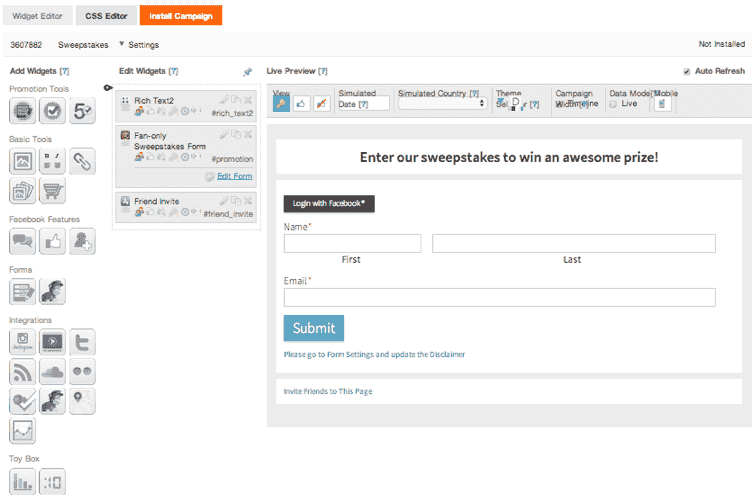Expand the Settings dropdown menu

click(139, 45)
